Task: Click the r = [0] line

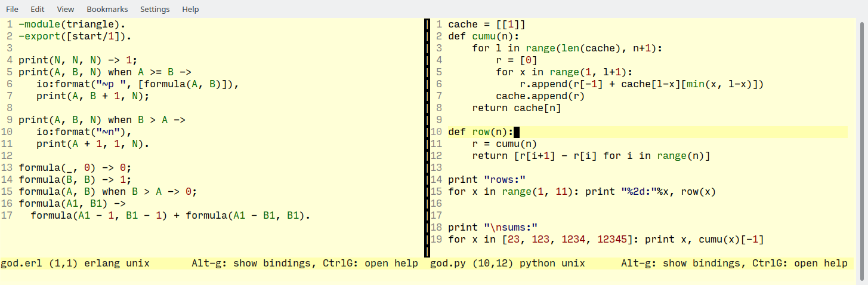Action: tap(517, 60)
